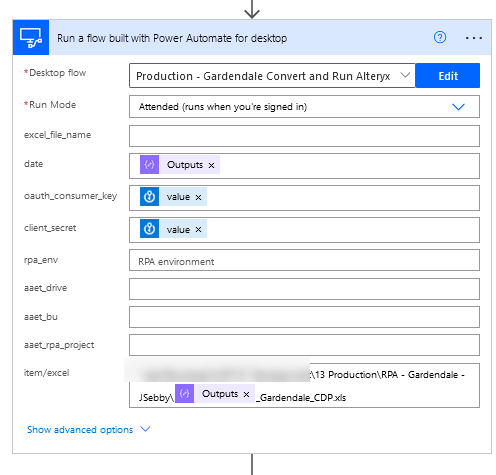Click 'Production - Gardendale Convert and Run Alteryx' text
Screen dimensions: 496x475
tap(263, 76)
